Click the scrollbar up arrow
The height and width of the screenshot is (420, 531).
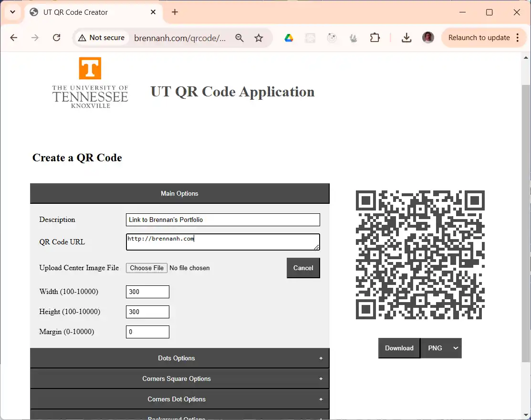526,58
